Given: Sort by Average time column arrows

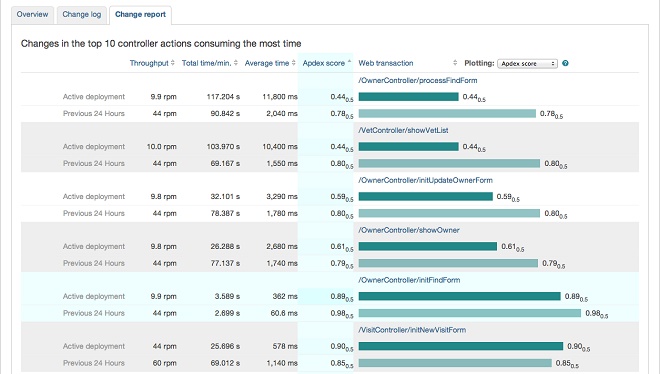Looking at the screenshot, I should (x=293, y=63).
